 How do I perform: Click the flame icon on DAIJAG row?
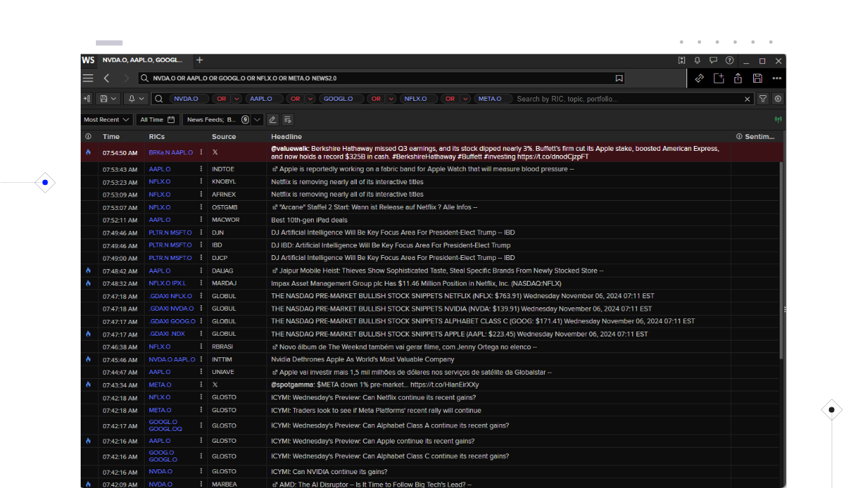(x=88, y=270)
